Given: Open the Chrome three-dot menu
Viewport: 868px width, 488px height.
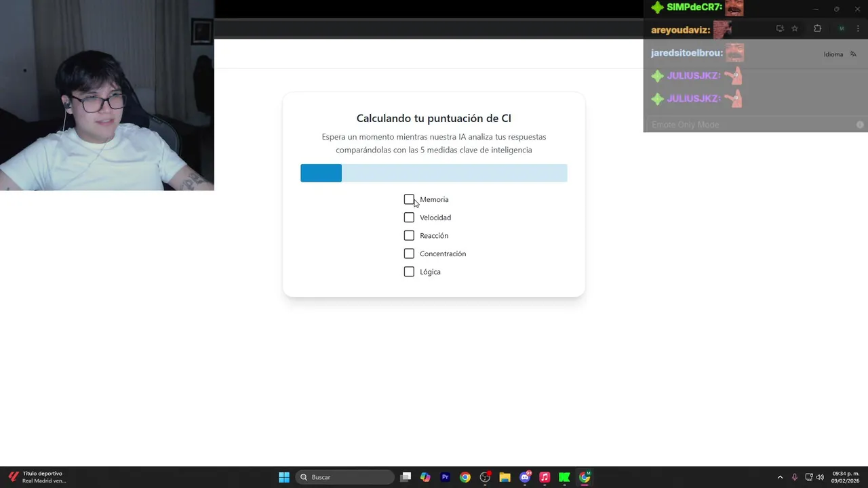Looking at the screenshot, I should [858, 28].
